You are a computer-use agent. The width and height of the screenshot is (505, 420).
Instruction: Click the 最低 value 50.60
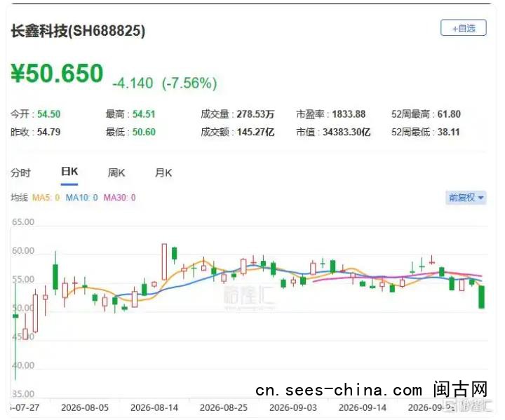coord(144,132)
